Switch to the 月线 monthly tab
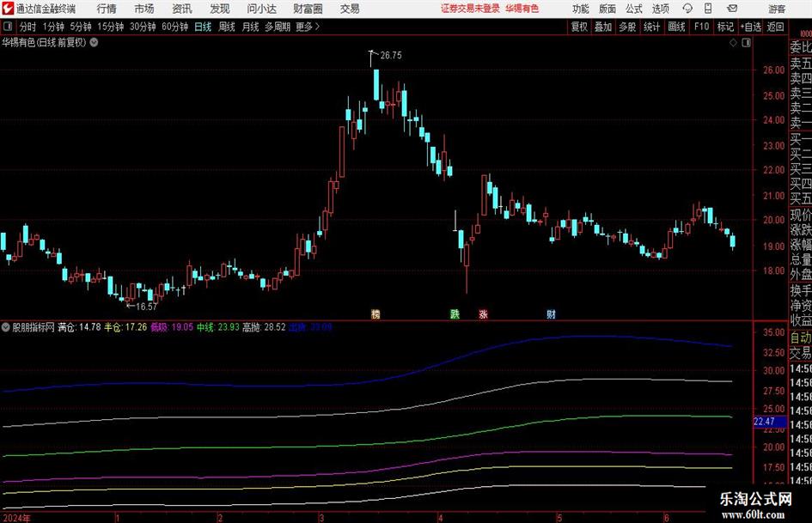Screen dimensions: 812x523 (250, 27)
